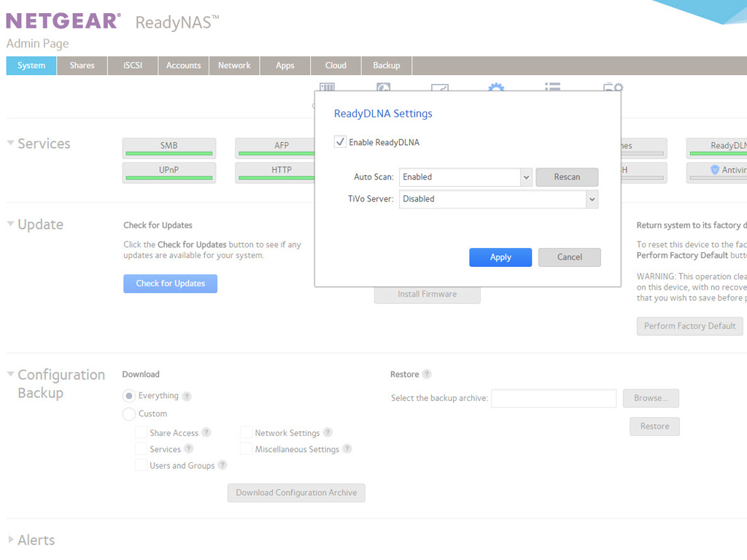Click the Rescan button
The width and height of the screenshot is (747, 560).
click(x=567, y=177)
